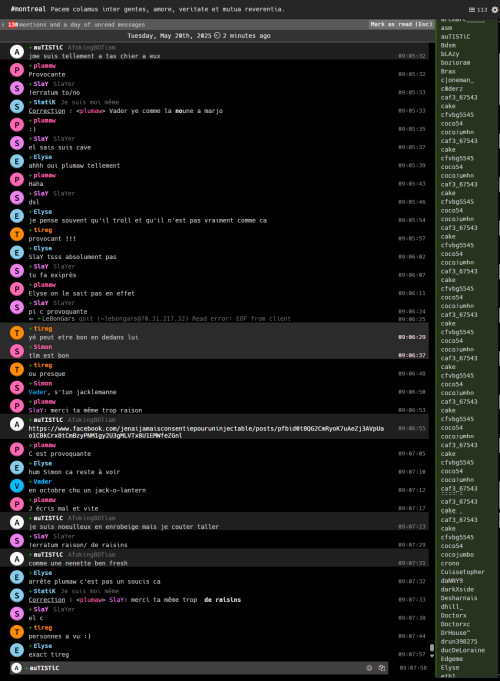Click the highlighted Vader mention in Simon's message

tap(37, 392)
